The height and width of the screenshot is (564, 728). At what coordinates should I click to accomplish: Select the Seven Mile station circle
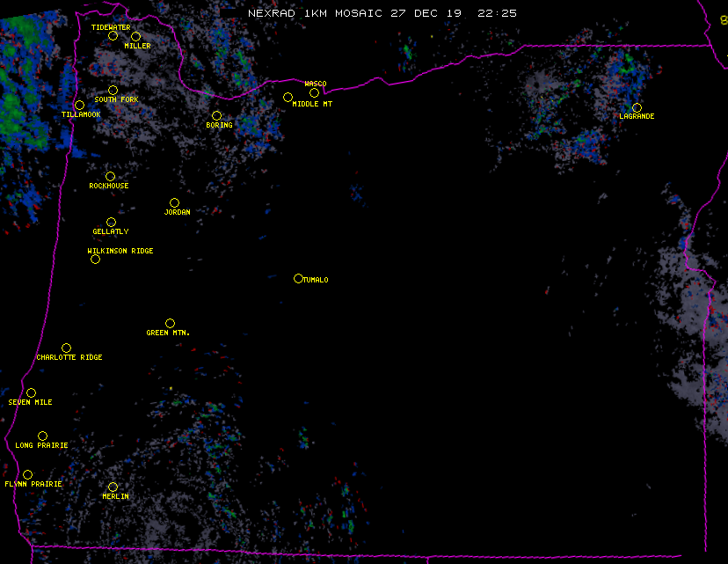click(31, 392)
